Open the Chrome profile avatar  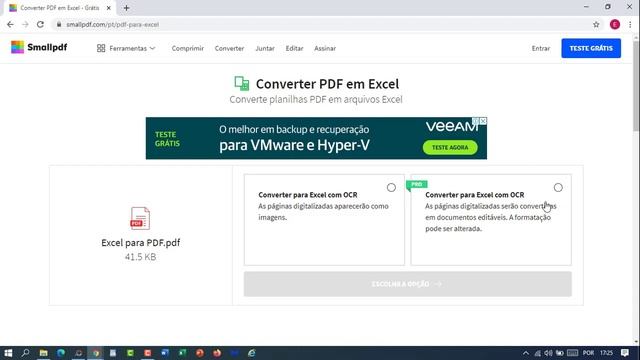(x=615, y=24)
